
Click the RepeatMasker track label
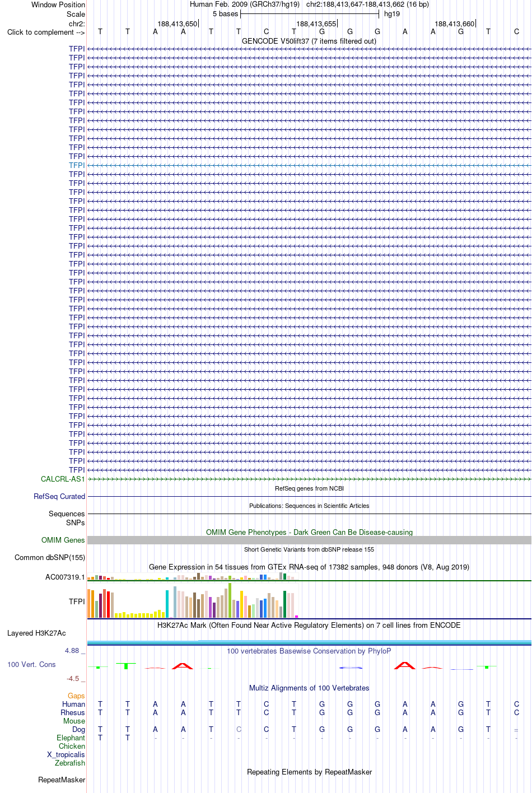[x=62, y=780]
